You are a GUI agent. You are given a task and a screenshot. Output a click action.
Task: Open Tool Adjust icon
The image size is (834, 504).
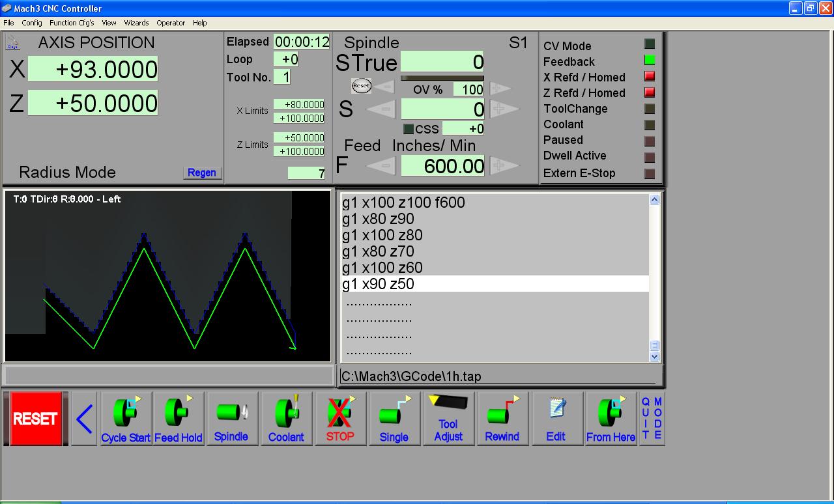pyautogui.click(x=448, y=419)
